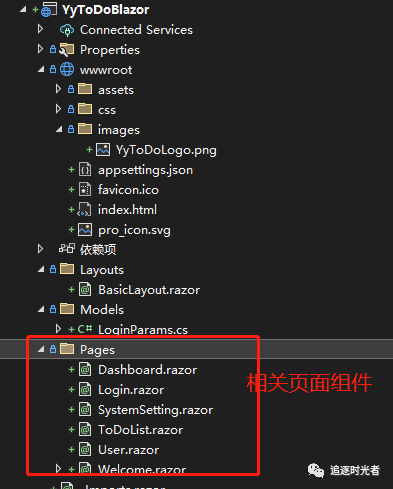The image size is (393, 489).
Task: Select the css folder label
Action: [x=107, y=110]
